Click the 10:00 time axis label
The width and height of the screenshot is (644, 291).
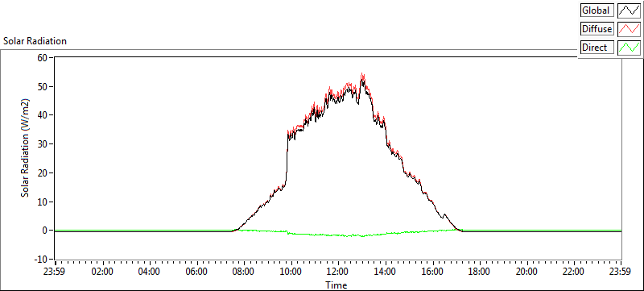click(x=291, y=272)
